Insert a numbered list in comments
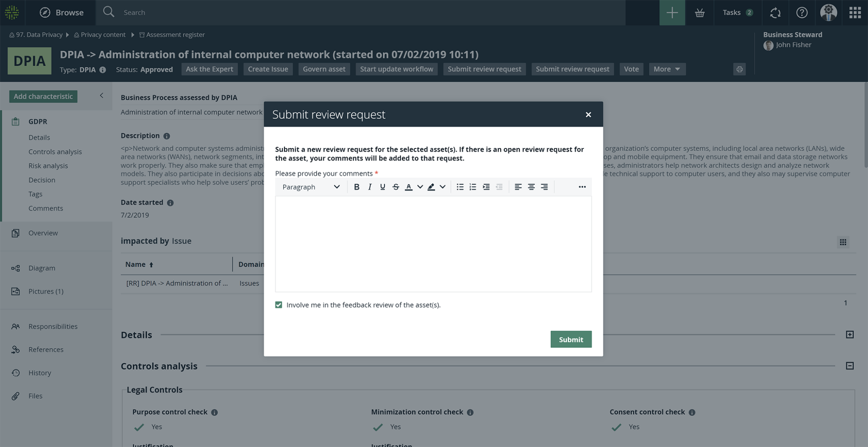 [473, 187]
